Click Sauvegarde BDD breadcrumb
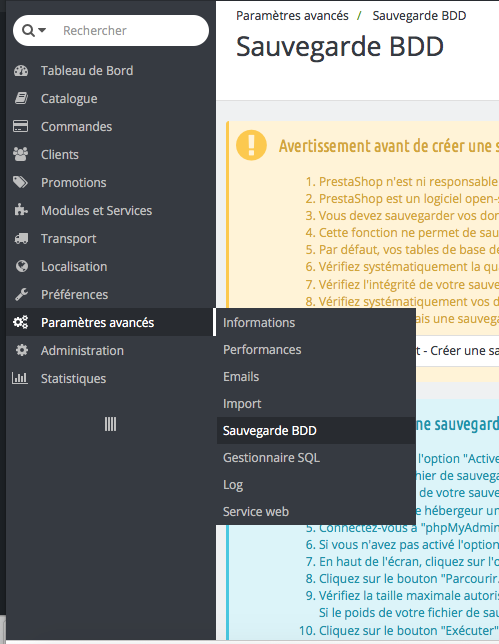Viewport: 499px width, 644px height. click(419, 16)
